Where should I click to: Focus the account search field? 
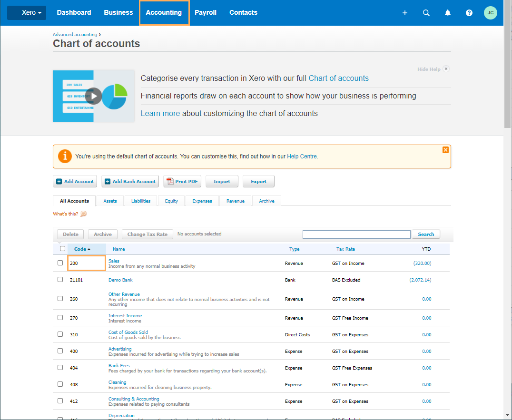point(356,234)
